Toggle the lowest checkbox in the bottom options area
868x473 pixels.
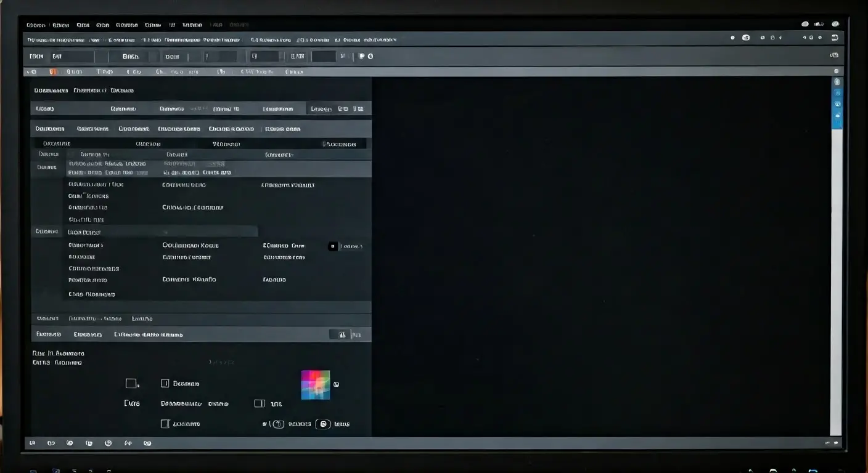(x=165, y=424)
